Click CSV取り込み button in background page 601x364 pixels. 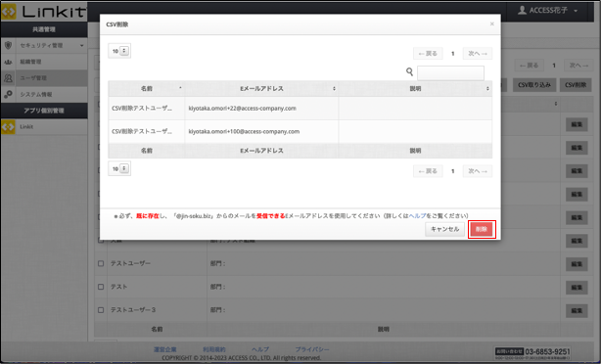point(534,85)
